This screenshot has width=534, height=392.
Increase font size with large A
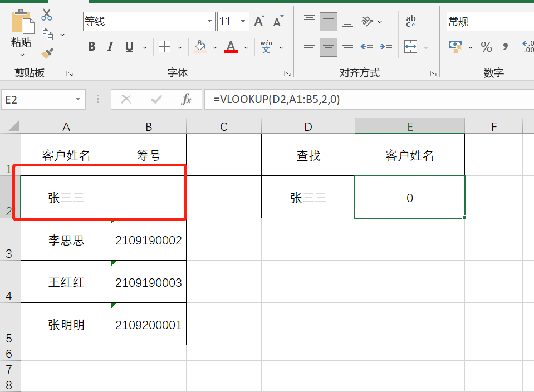point(259,22)
